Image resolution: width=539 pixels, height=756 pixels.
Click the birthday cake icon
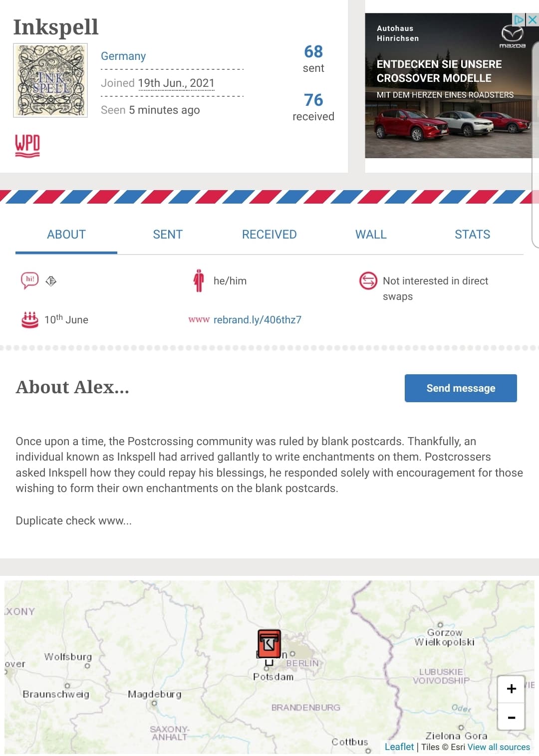30,319
